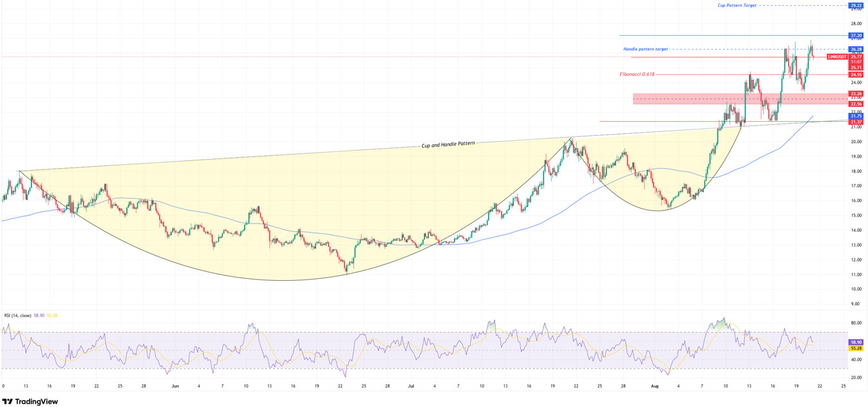Image resolution: width=868 pixels, height=407 pixels.
Task: Click the 26.28 handle target price label
Action: (x=856, y=49)
